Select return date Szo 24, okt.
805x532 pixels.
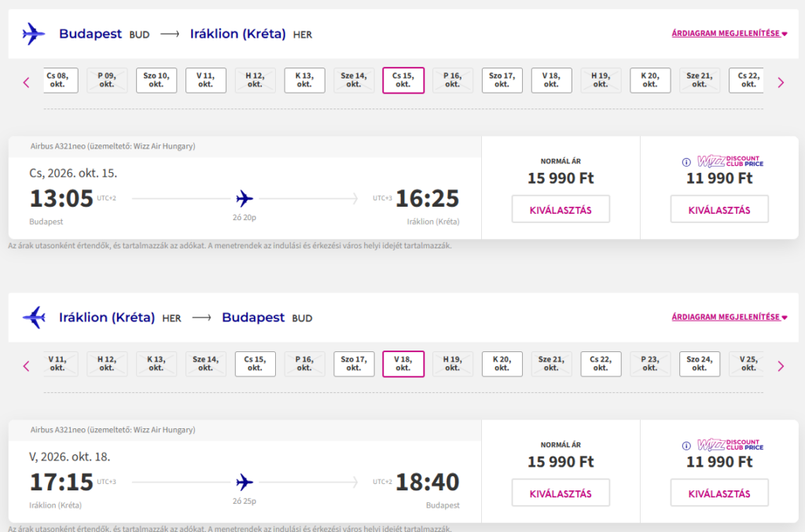point(700,364)
